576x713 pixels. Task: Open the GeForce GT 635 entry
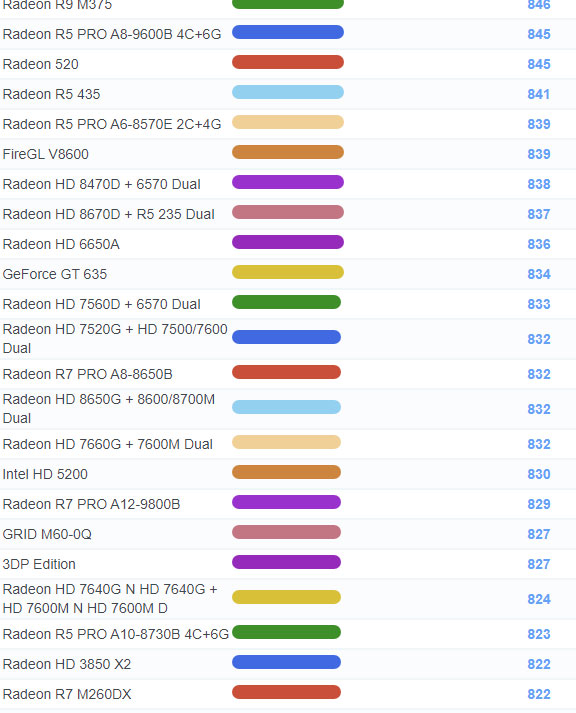coord(55,274)
